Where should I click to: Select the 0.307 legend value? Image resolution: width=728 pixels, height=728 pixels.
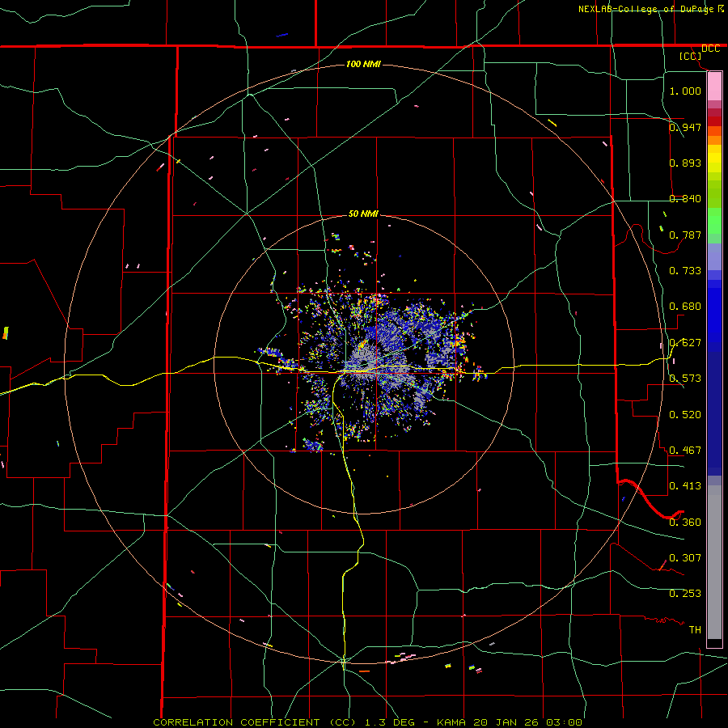tap(685, 558)
